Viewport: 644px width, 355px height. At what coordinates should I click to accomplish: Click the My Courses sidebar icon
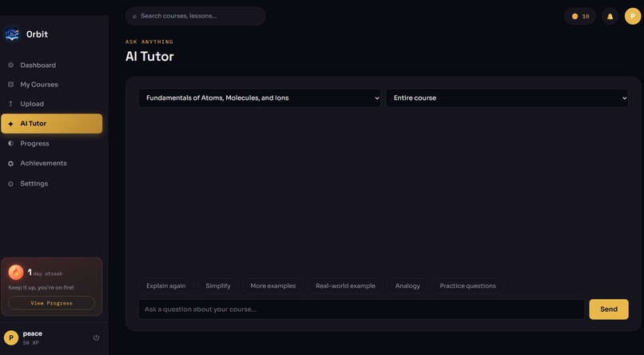pyautogui.click(x=10, y=84)
